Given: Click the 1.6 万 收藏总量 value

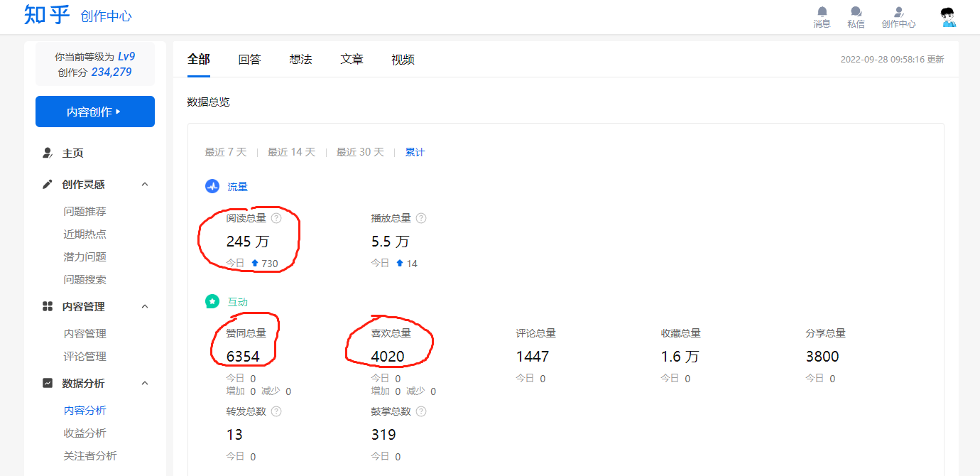Looking at the screenshot, I should pos(680,356).
